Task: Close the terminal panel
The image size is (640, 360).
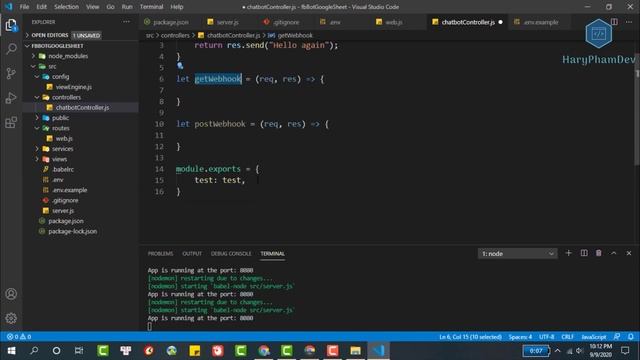Action: point(629,253)
